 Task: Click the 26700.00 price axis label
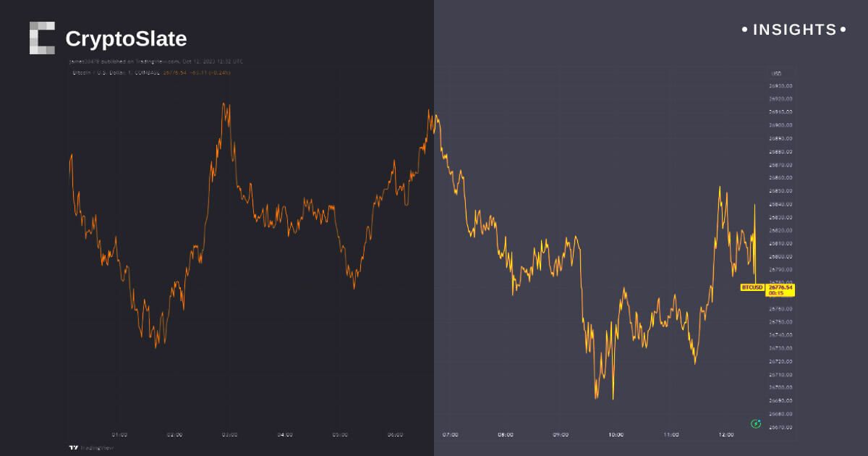click(x=781, y=387)
